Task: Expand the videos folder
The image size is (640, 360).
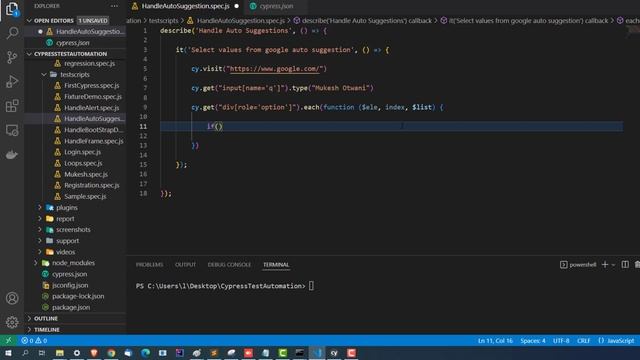Action: tap(40, 252)
